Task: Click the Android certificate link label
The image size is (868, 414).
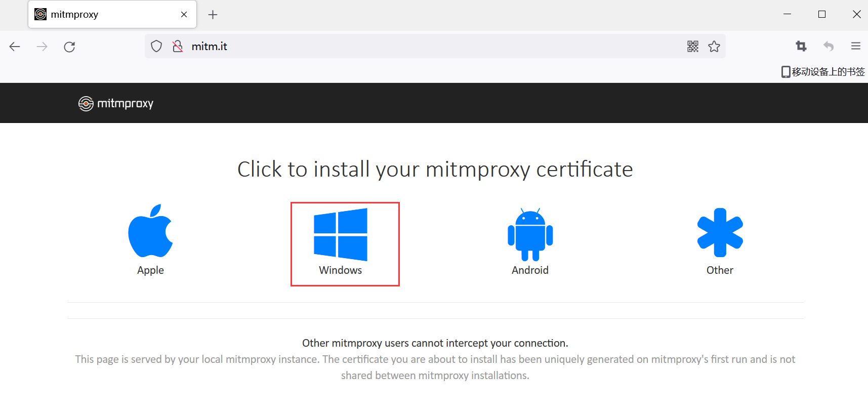Action: pyautogui.click(x=530, y=270)
